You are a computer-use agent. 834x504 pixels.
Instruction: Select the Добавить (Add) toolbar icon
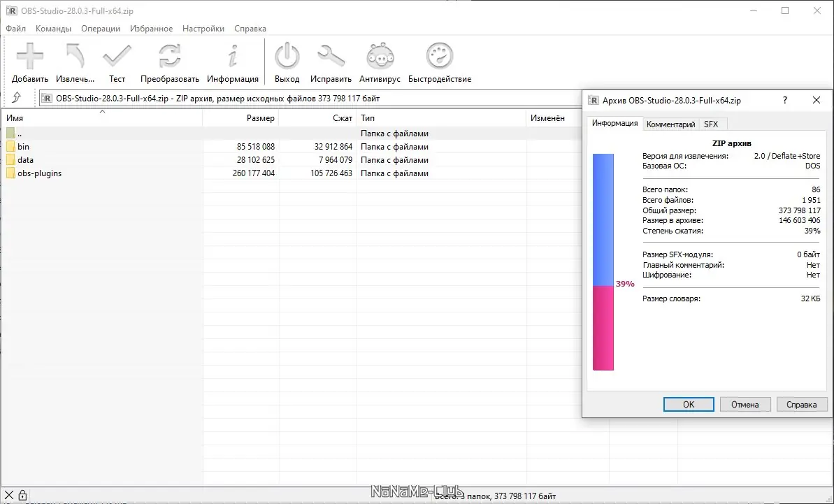[29, 56]
